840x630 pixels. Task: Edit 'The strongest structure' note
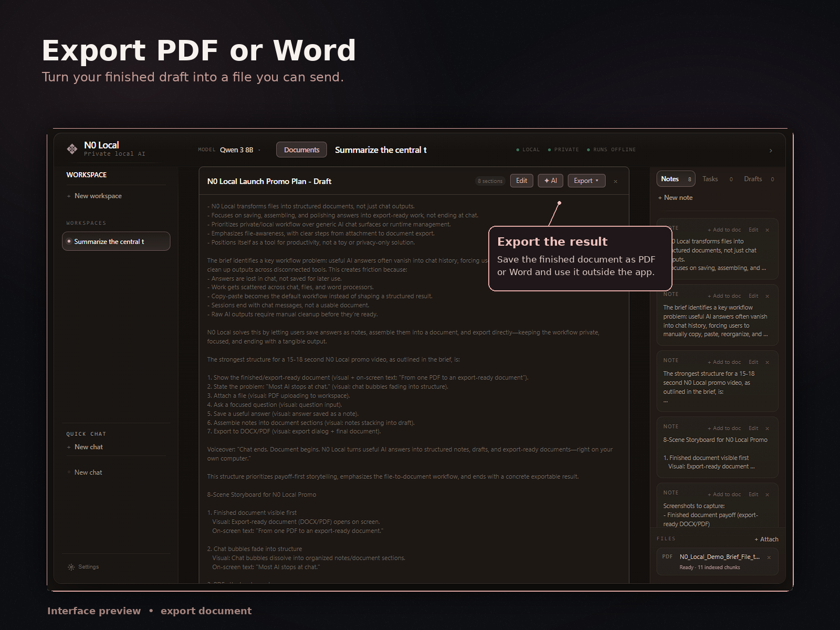753,362
